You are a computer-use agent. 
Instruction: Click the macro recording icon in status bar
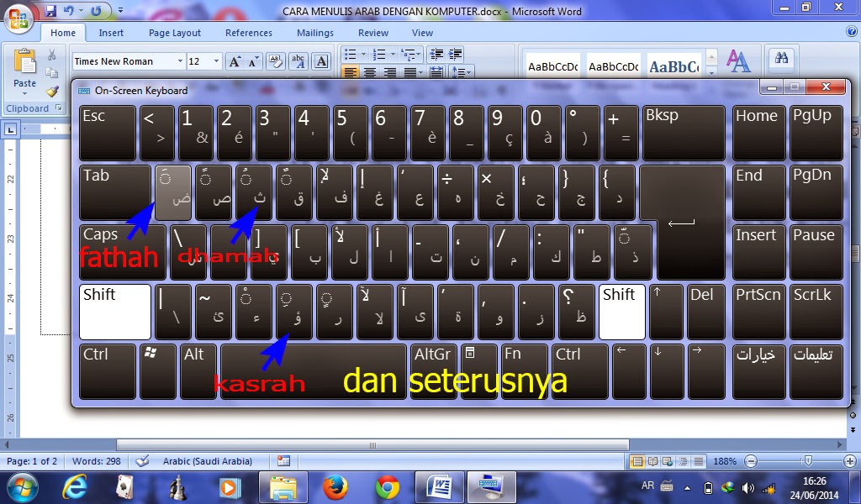(283, 460)
